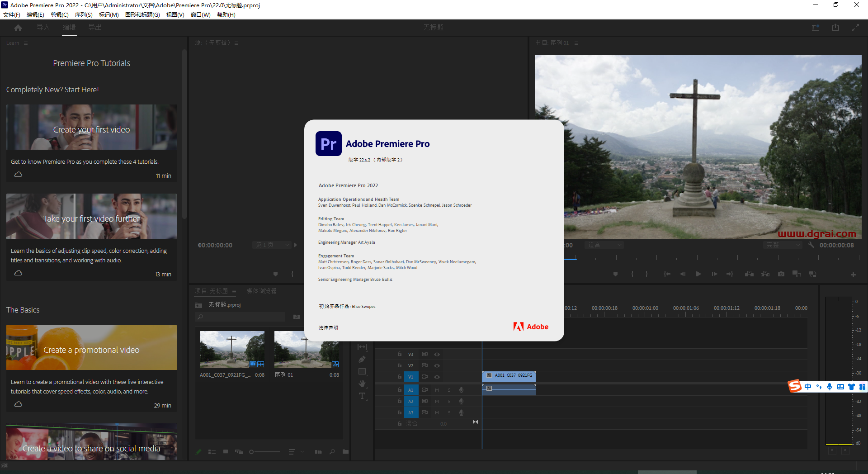Click the Home icon in the header bar
Screen dimensions: 868x474
point(17,27)
